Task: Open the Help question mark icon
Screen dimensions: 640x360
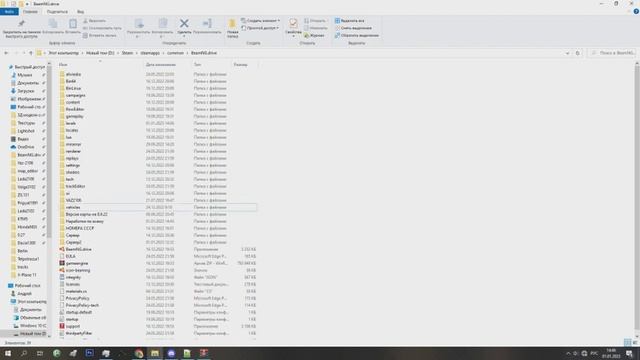Action: click(636, 11)
